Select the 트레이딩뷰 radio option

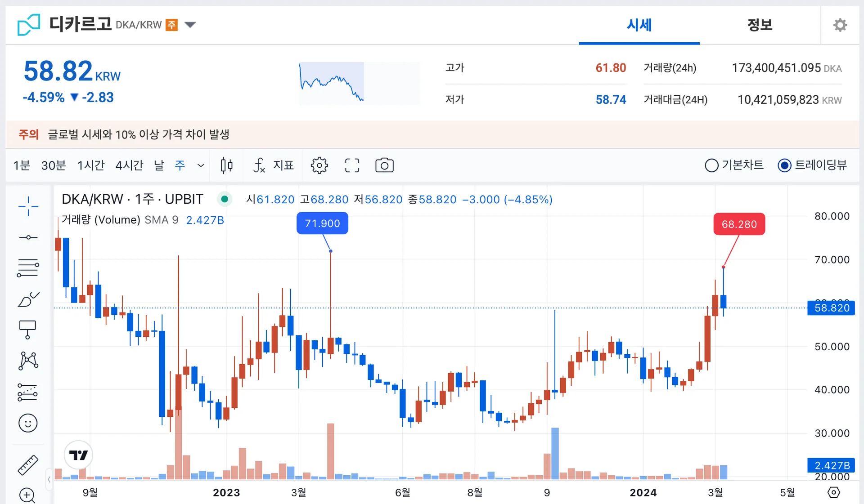click(x=784, y=165)
